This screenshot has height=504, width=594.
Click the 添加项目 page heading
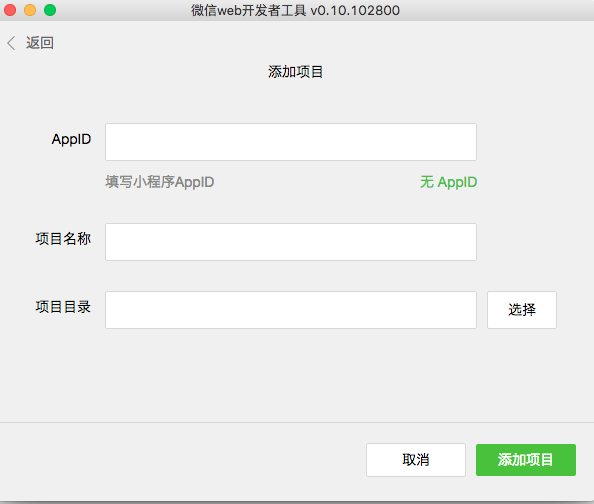point(295,72)
